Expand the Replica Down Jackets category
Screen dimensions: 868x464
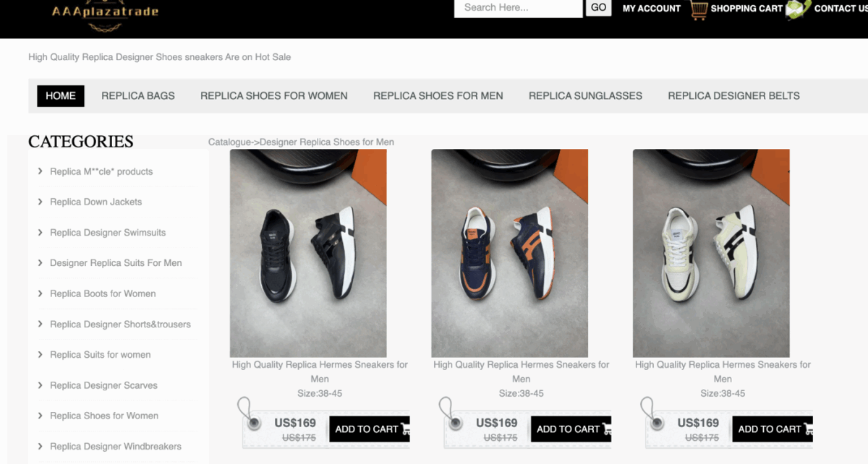click(41, 202)
